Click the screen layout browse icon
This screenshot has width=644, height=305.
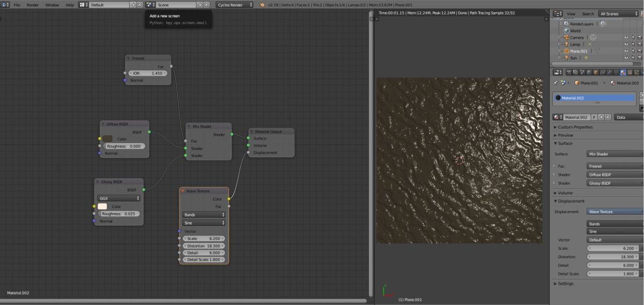[84, 4]
